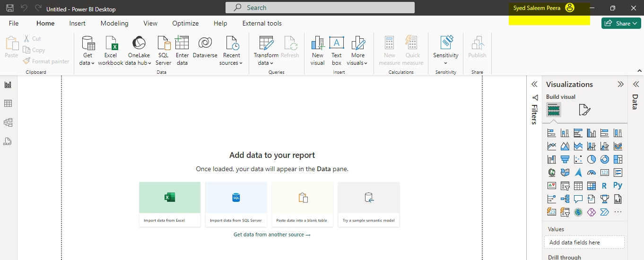
Task: Expand the Data pane
Action: pyautogui.click(x=636, y=84)
